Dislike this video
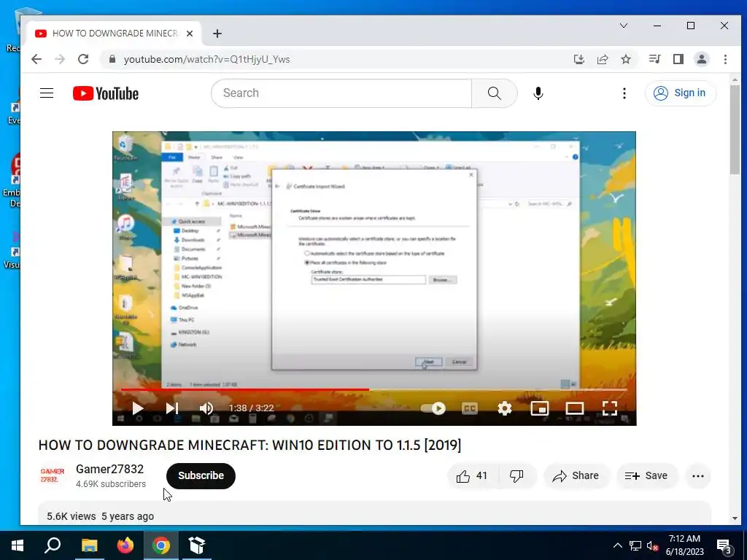This screenshot has height=560, width=747. pos(517,475)
